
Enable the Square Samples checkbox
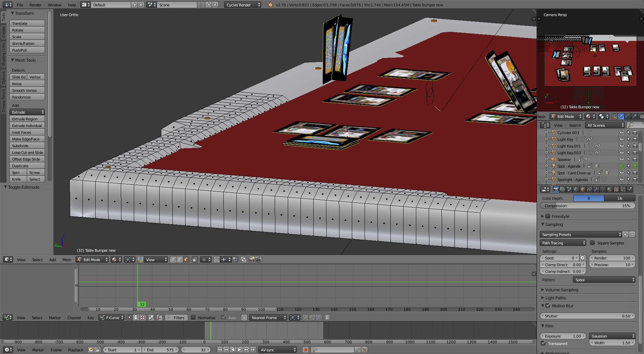pyautogui.click(x=592, y=243)
